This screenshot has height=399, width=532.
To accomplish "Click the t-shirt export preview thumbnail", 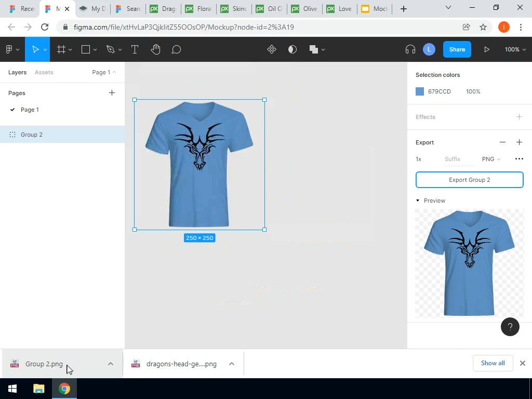I will pyautogui.click(x=469, y=263).
